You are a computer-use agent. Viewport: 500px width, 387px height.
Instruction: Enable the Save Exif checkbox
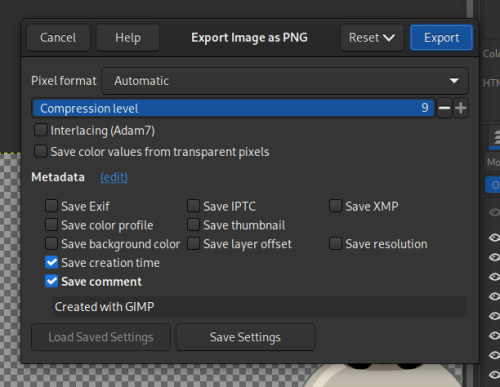(51, 206)
